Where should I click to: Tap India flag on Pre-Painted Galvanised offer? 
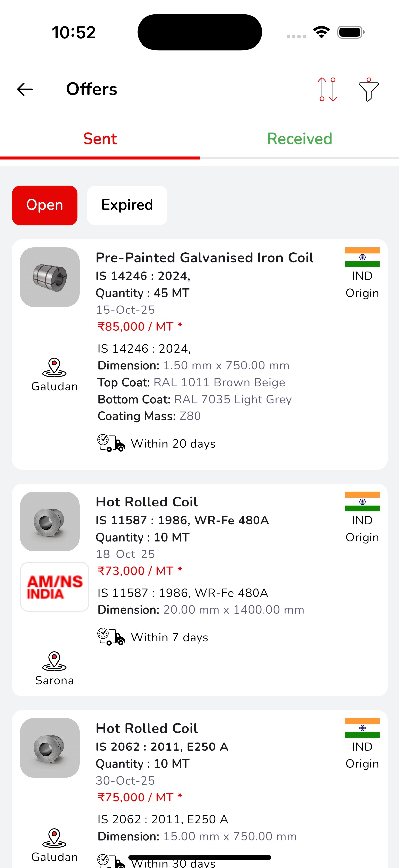(362, 257)
